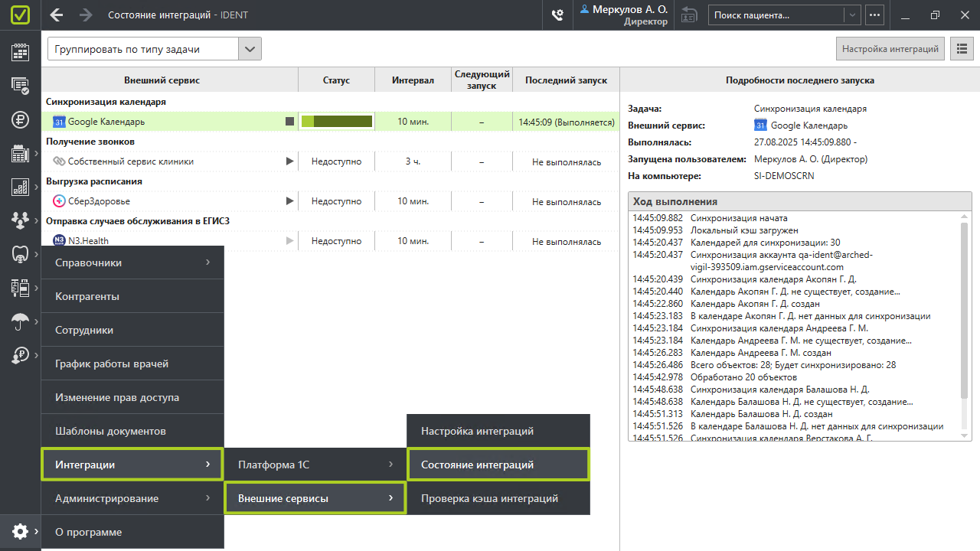Viewport: 980px width, 551px height.
Task: Sort by the Интервал column header
Action: pos(413,80)
